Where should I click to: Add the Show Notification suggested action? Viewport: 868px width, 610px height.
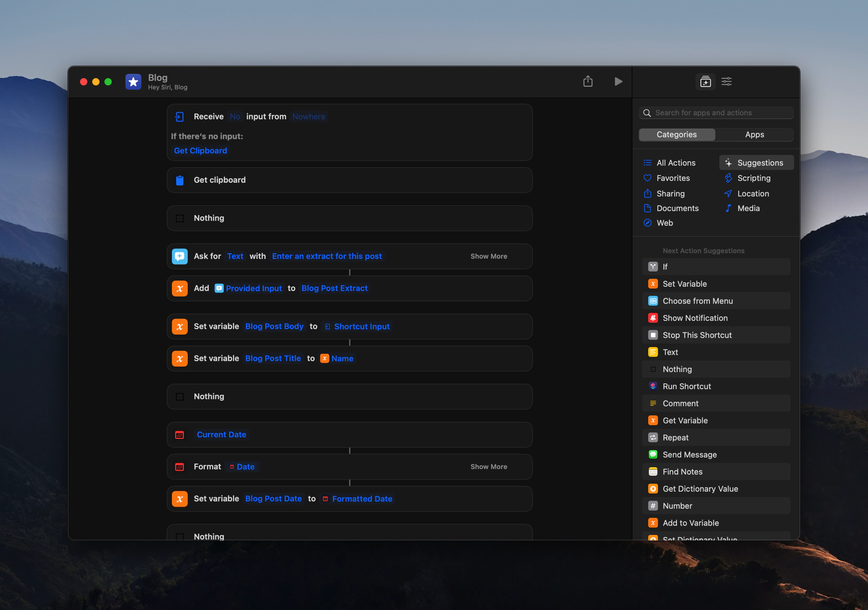coord(695,318)
